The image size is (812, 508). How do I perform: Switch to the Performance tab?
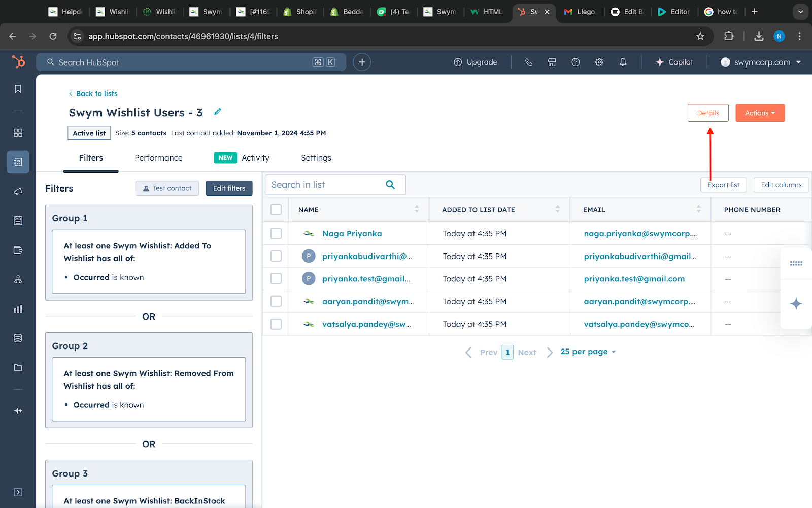click(158, 158)
